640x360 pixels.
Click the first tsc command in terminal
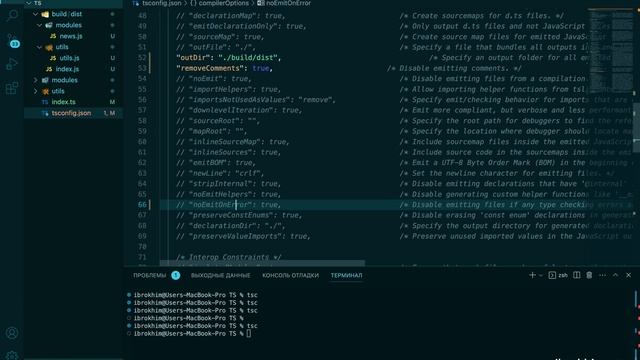pos(252,295)
